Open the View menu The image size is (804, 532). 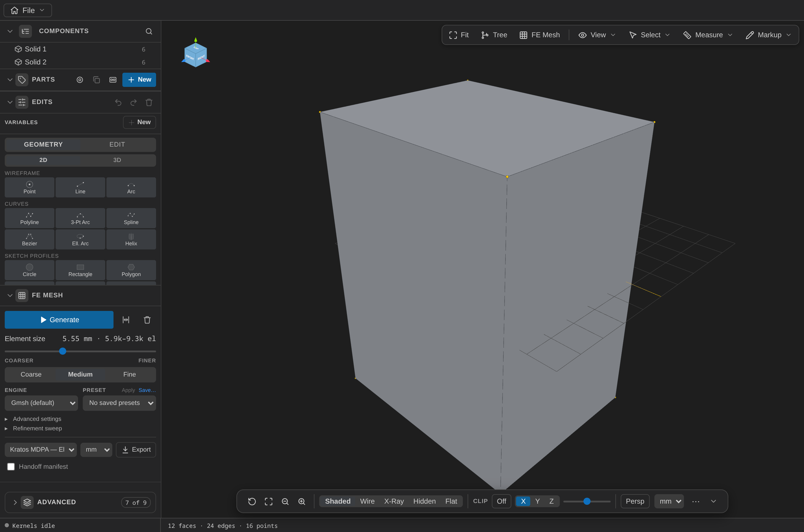(597, 35)
